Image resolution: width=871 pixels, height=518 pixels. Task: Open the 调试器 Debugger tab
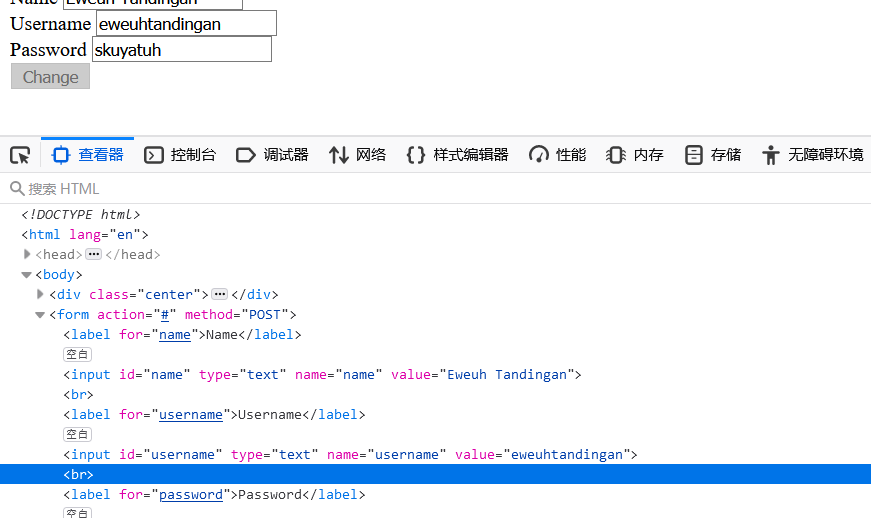[272, 154]
